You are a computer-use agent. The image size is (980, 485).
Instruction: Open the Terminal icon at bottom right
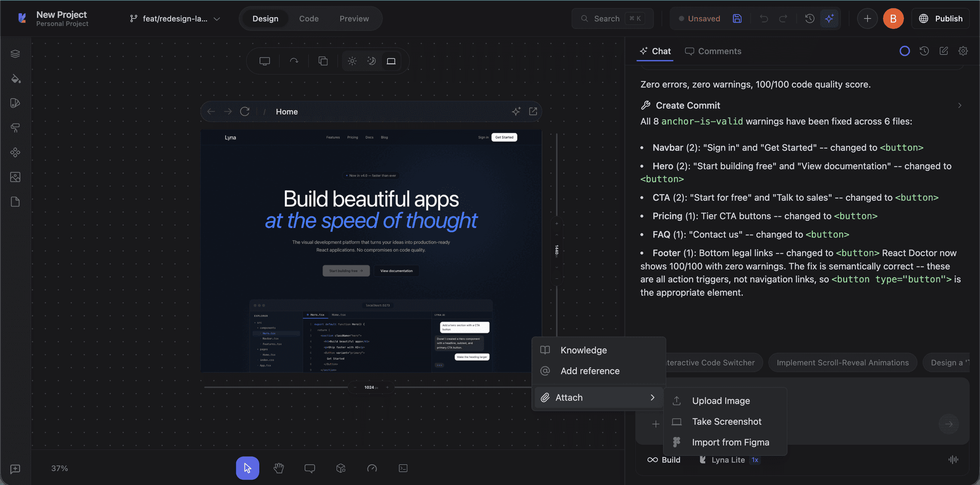[403, 468]
